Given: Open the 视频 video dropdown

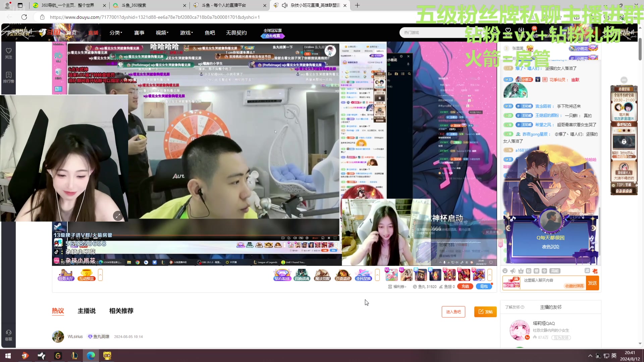Looking at the screenshot, I should point(162,33).
